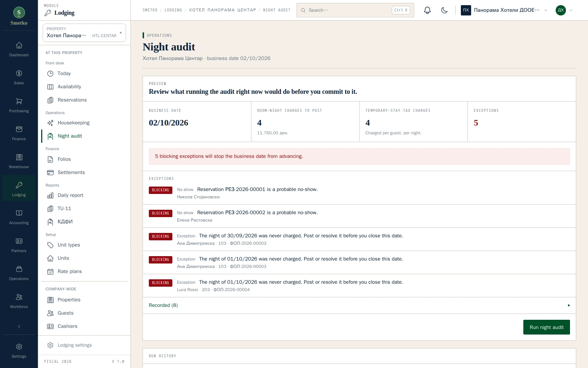Screen dimensions: 588x368
Task: Open the Workforce module icon
Action: click(19, 301)
